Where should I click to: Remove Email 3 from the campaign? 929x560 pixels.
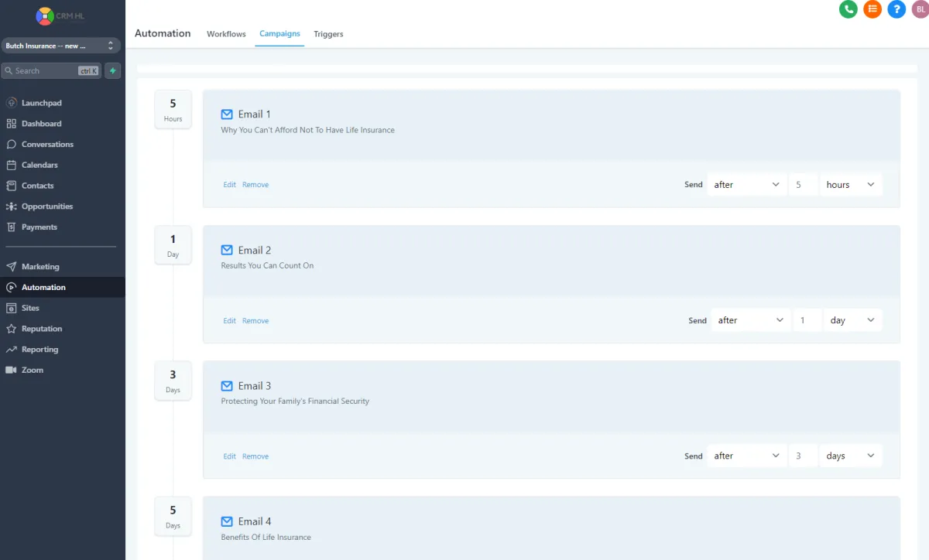coord(255,456)
